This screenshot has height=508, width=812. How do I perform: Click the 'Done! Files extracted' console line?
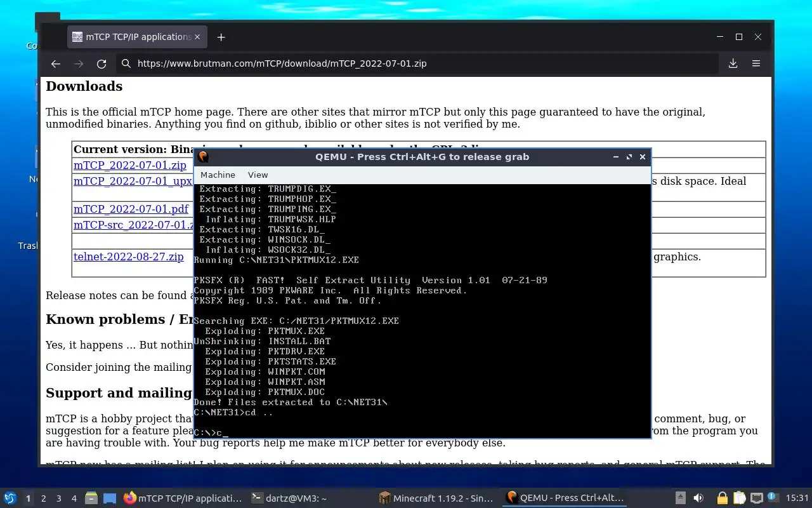coord(291,402)
